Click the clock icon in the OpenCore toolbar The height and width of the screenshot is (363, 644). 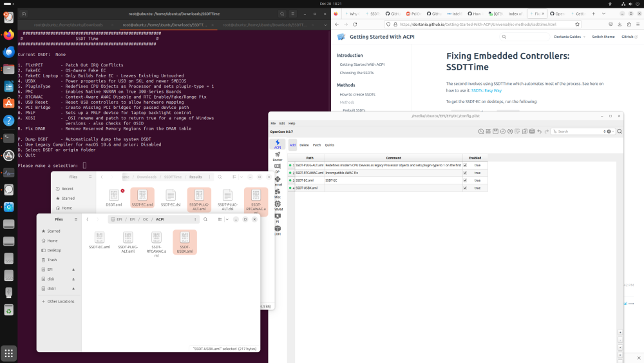(481, 132)
